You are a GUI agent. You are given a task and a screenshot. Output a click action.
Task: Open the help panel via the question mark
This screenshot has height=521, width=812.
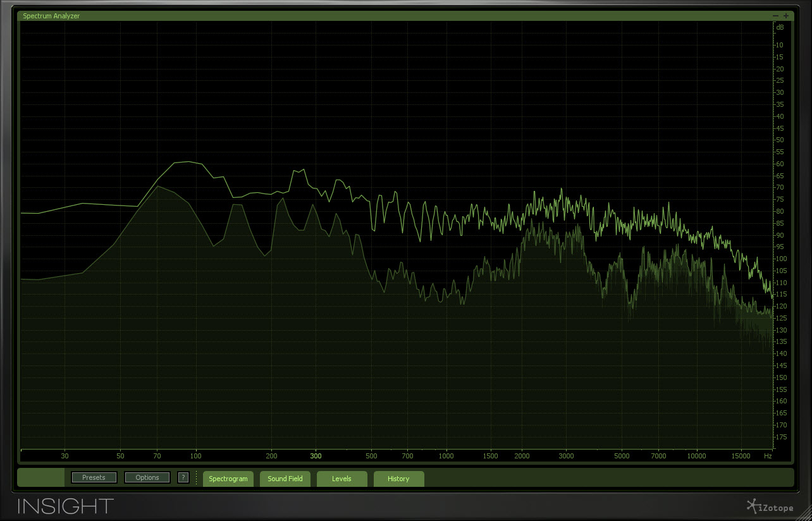[x=183, y=477]
